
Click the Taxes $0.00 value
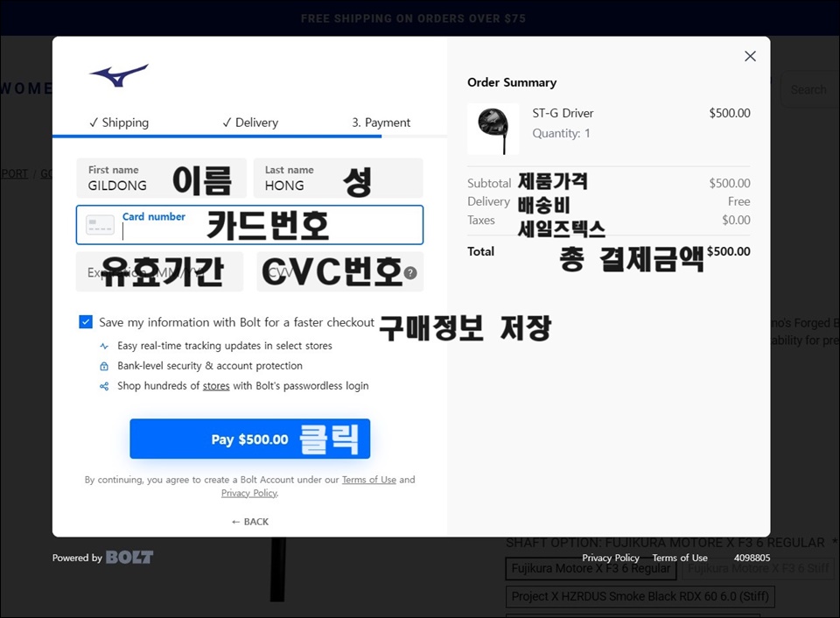click(736, 220)
